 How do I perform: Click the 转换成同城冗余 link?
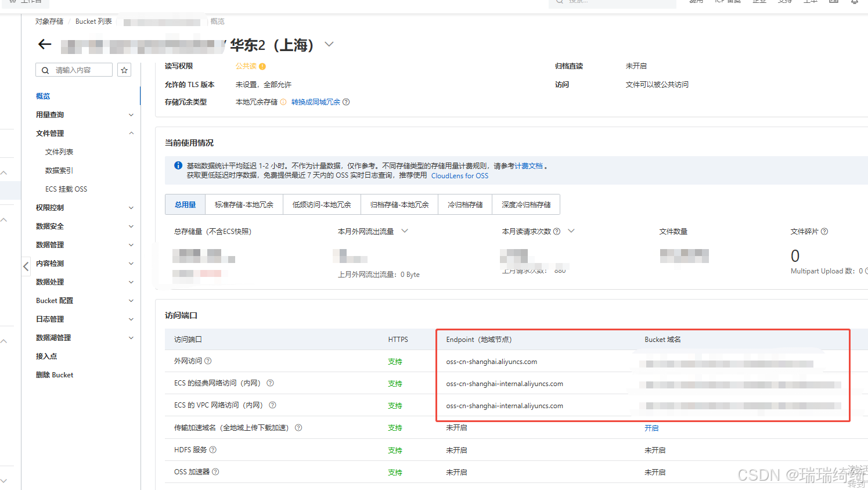(x=316, y=102)
